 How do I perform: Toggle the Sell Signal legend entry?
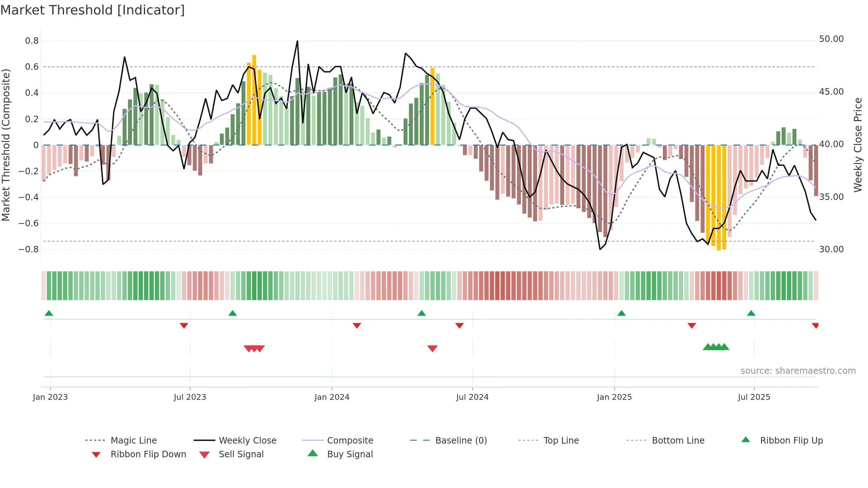(231, 454)
